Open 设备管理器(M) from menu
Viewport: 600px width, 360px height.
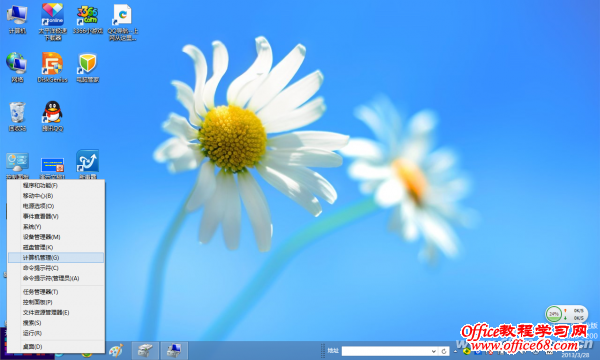click(56, 237)
